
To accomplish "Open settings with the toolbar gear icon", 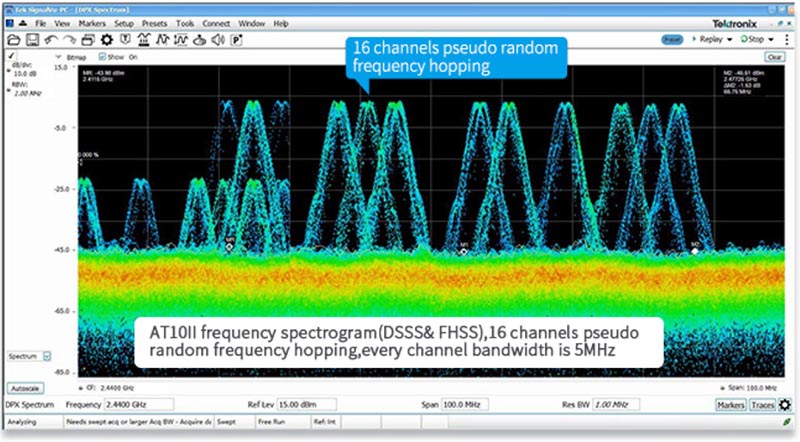I will (107, 39).
